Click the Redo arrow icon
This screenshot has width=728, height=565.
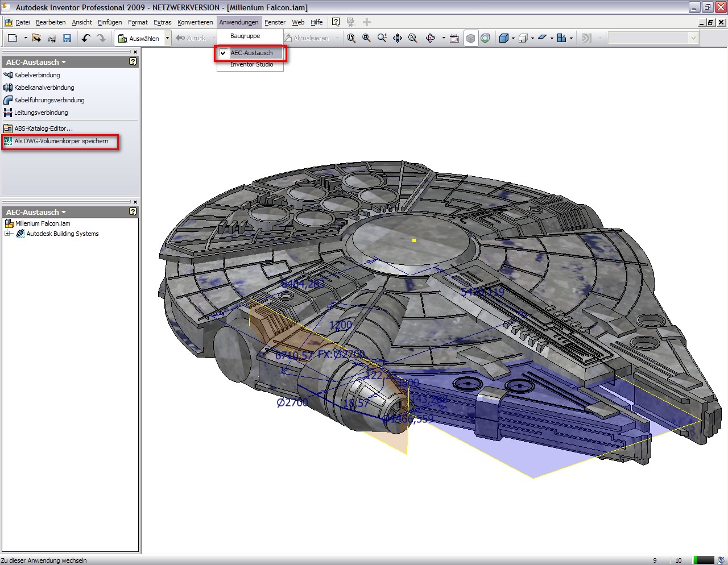pos(101,38)
